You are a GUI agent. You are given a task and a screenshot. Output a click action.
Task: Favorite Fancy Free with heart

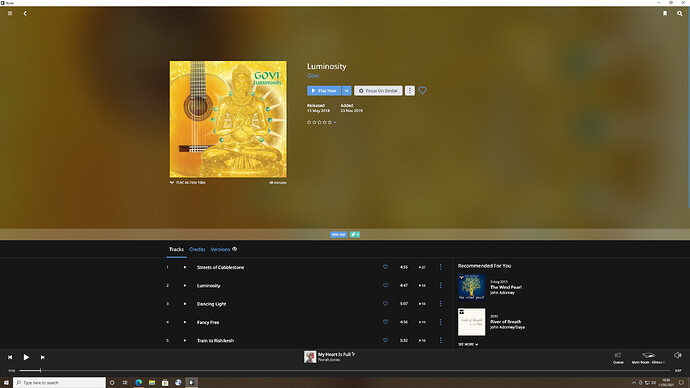(385, 322)
